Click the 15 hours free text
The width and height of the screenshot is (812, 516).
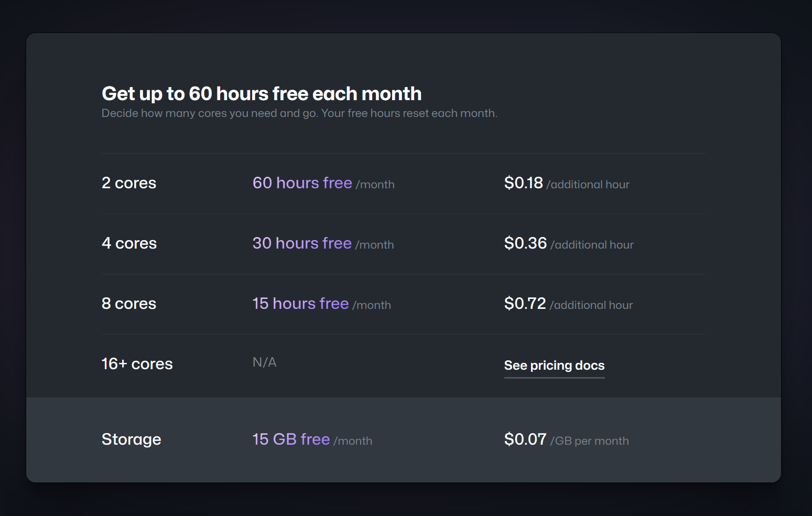click(300, 304)
